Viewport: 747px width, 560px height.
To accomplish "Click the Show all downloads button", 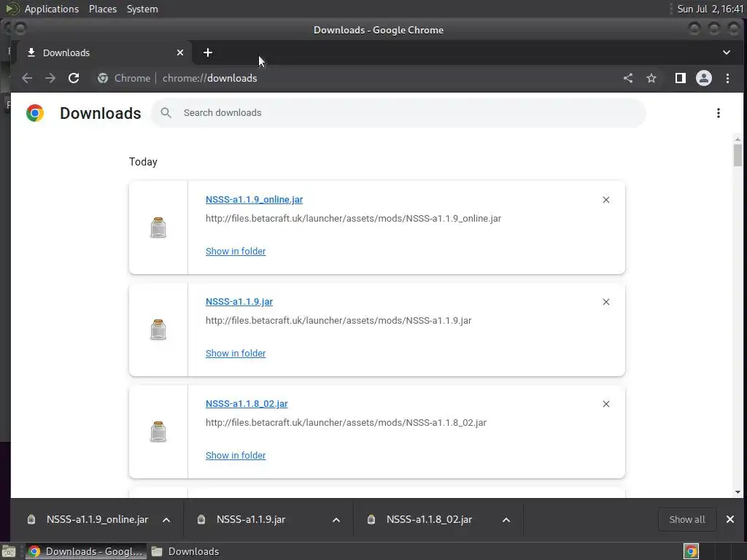I will click(x=687, y=519).
